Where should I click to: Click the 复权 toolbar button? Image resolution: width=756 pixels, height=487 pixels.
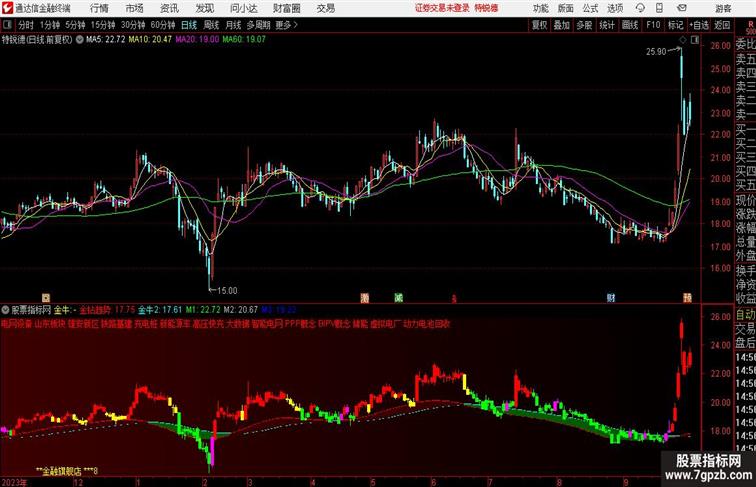tap(540, 25)
